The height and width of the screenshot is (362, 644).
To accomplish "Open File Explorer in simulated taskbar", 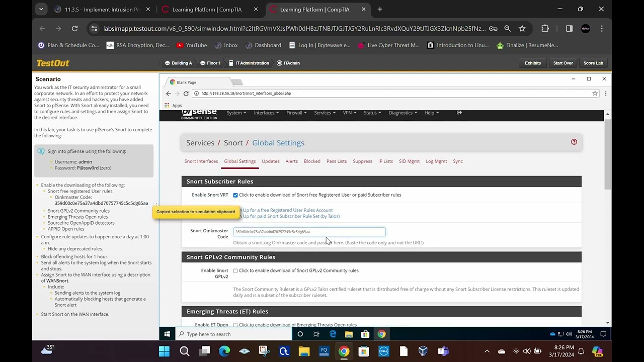I will coord(349,334).
